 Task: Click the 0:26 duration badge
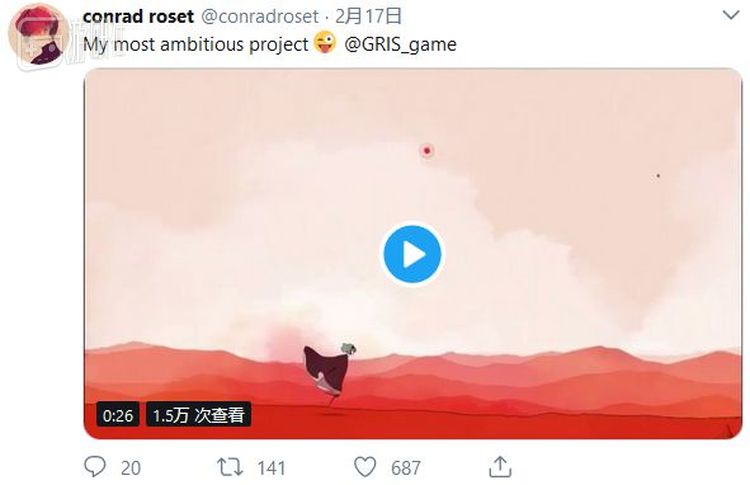(x=118, y=415)
